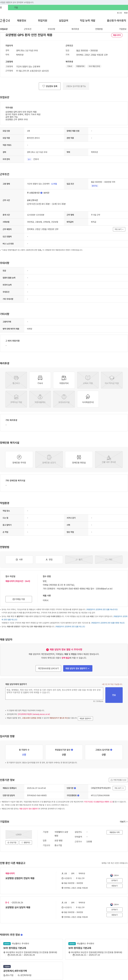128x980 pixels.
Task: Jump to the 우대사항 section tab
Action: [51, 29]
